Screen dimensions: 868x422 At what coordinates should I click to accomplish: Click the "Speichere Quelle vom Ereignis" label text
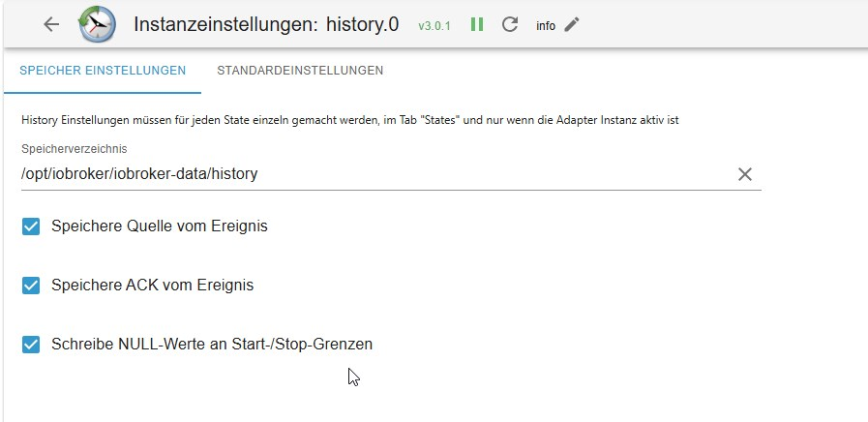click(160, 226)
